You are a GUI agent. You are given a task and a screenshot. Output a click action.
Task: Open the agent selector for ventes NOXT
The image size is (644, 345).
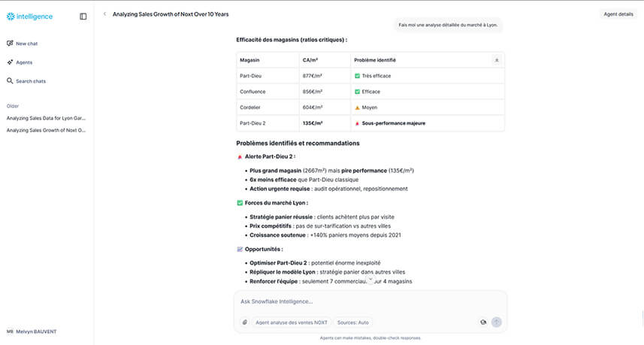click(x=292, y=322)
